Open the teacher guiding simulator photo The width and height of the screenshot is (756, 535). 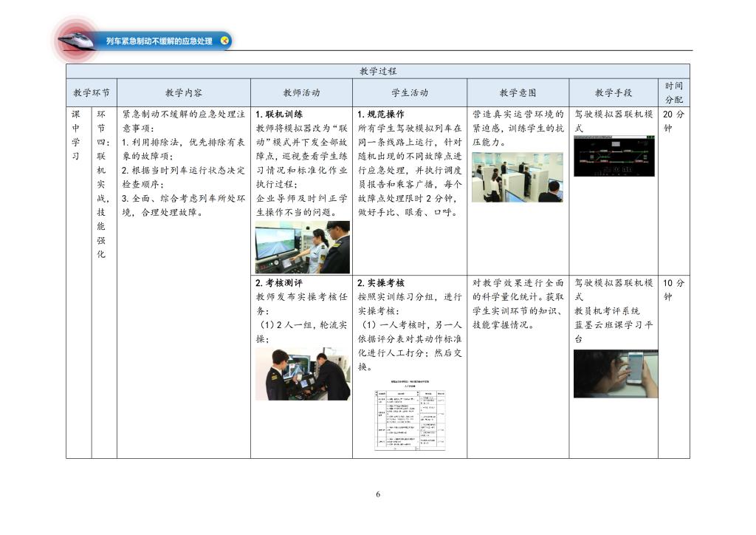303,247
